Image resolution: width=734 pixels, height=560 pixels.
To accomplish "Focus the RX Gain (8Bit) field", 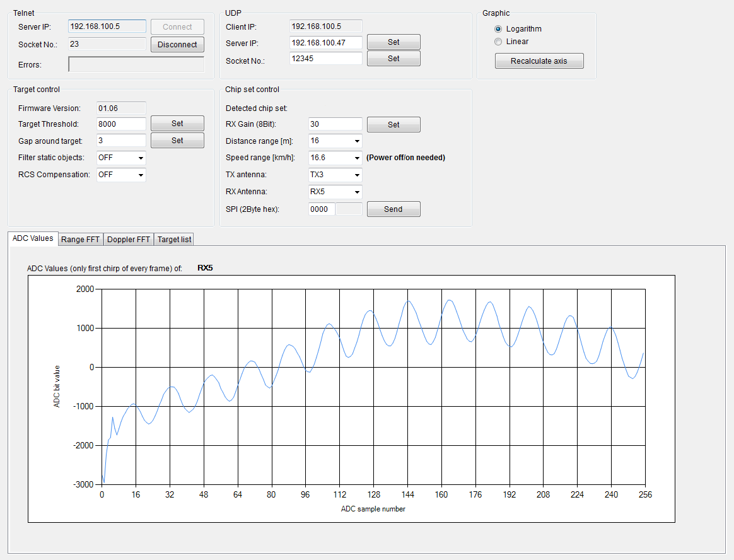I will [335, 124].
